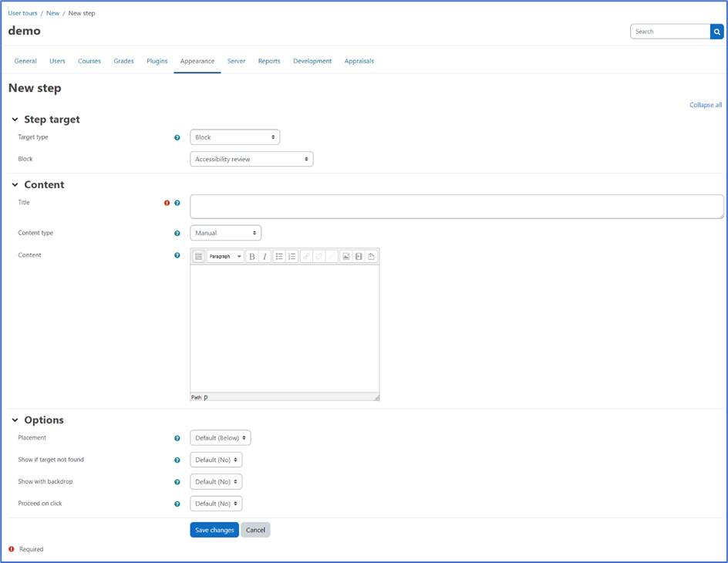This screenshot has width=728, height=563.
Task: Switch to the General tab
Action: (25, 61)
